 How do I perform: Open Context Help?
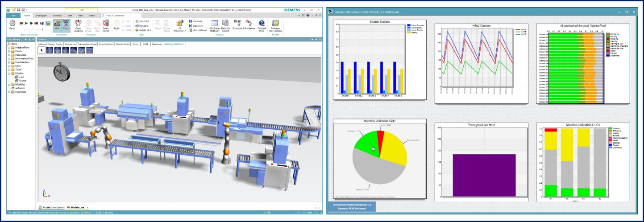[x=262, y=25]
